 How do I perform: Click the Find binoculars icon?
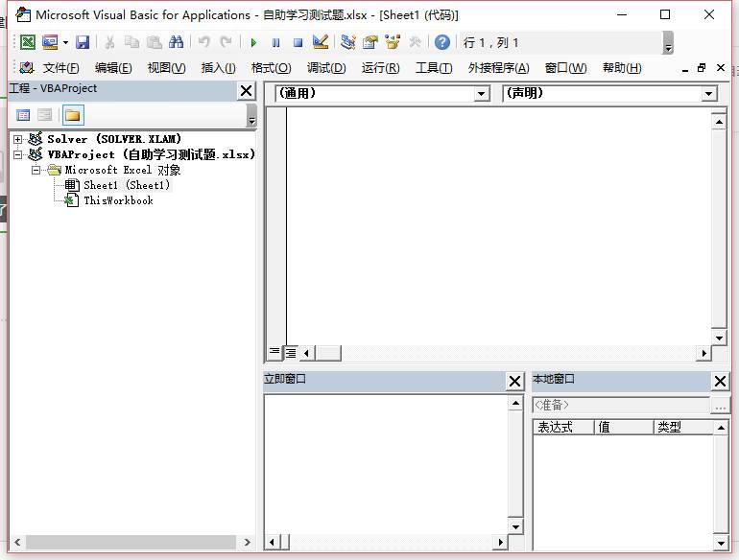pos(176,42)
